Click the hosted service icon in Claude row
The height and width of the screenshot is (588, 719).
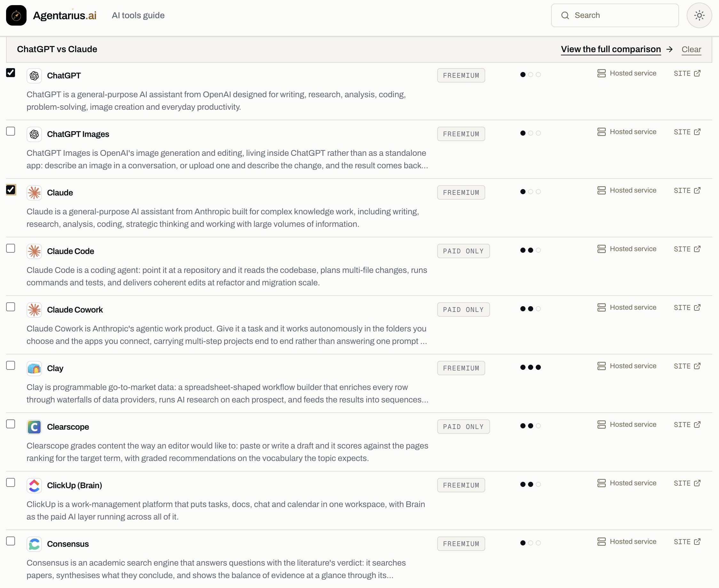[602, 190]
